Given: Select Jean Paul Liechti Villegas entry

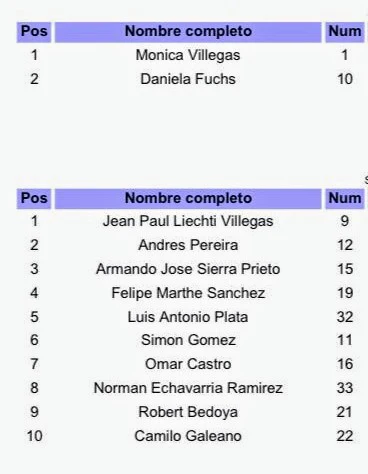Looking at the screenshot, I should pyautogui.click(x=188, y=221).
